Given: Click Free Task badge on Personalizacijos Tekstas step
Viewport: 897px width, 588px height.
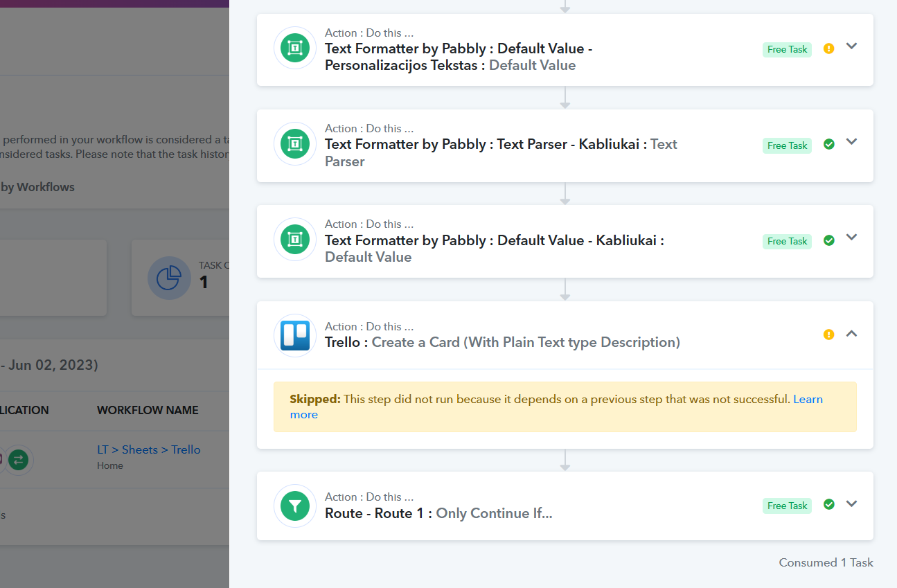Looking at the screenshot, I should click(x=787, y=50).
